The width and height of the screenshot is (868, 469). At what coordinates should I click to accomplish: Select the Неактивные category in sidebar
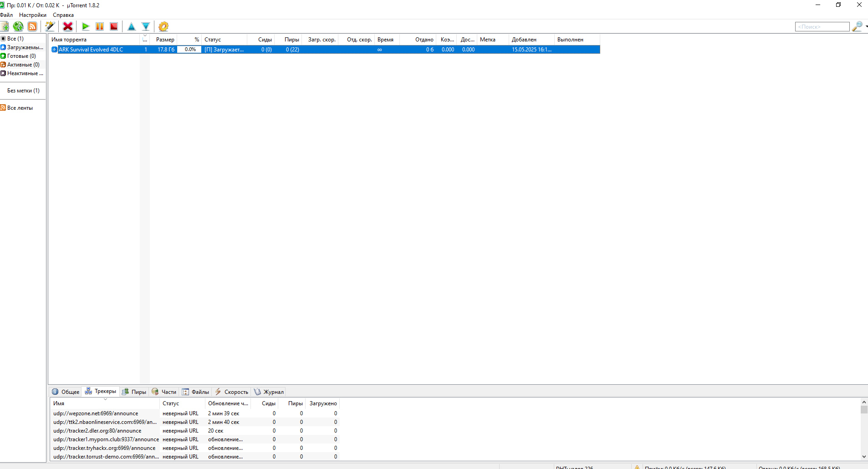coord(23,73)
